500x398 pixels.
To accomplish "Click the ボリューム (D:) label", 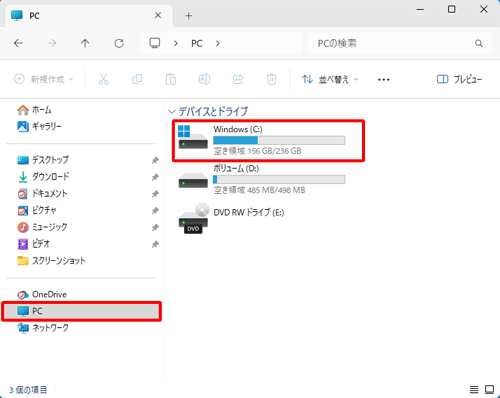I will 236,168.
